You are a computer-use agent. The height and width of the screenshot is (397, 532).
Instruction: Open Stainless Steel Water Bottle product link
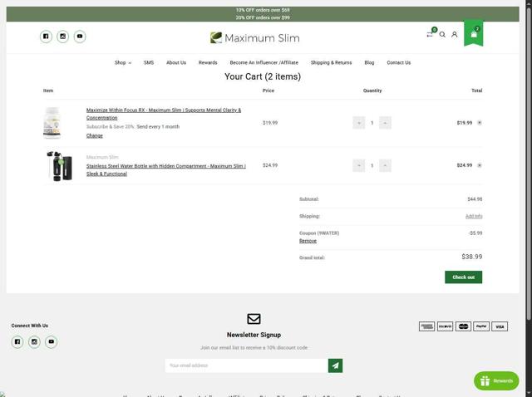[x=166, y=170]
